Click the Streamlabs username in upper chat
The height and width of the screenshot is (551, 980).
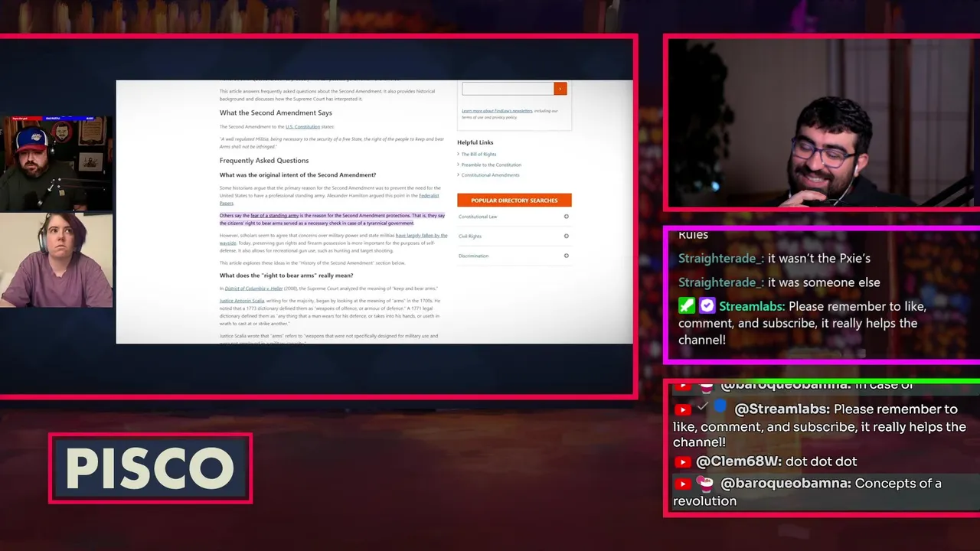752,306
